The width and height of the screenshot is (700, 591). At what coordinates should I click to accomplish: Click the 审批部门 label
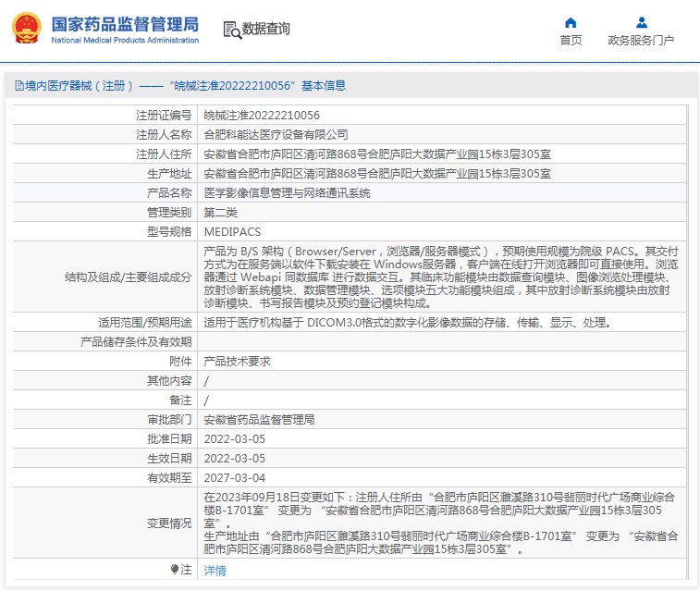pyautogui.click(x=169, y=420)
